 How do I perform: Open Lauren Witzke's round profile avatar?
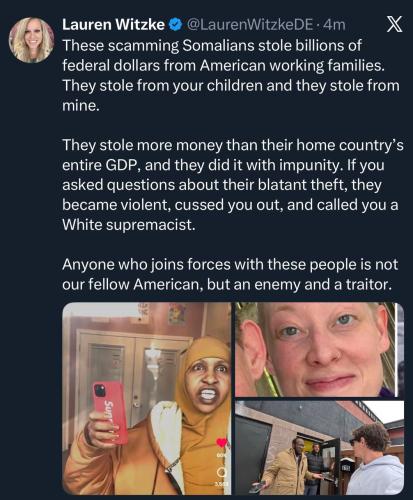tap(31, 40)
